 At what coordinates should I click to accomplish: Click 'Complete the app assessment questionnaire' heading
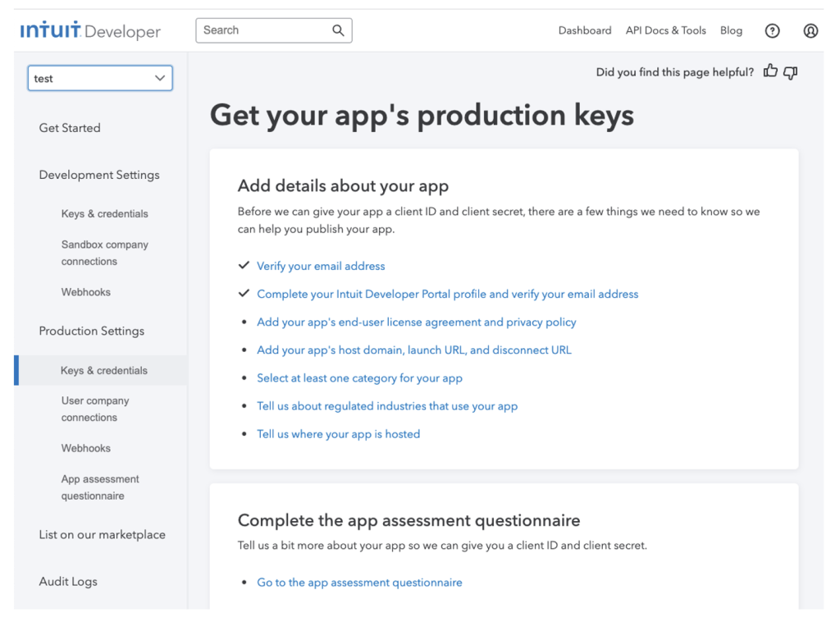pos(409,520)
